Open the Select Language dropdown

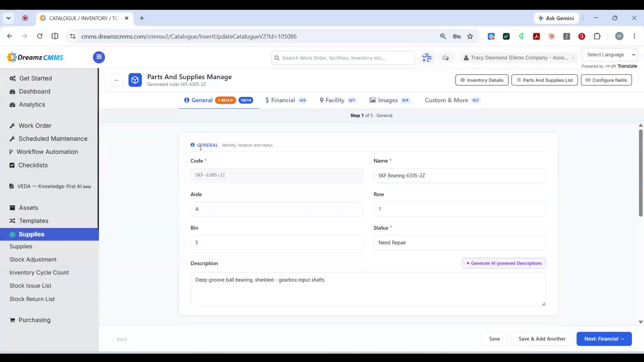pyautogui.click(x=609, y=55)
